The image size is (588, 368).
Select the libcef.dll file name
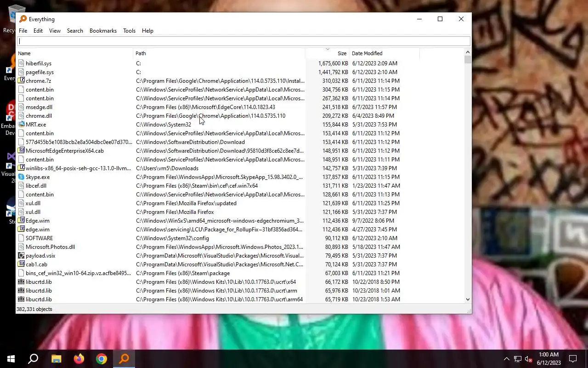pyautogui.click(x=36, y=185)
